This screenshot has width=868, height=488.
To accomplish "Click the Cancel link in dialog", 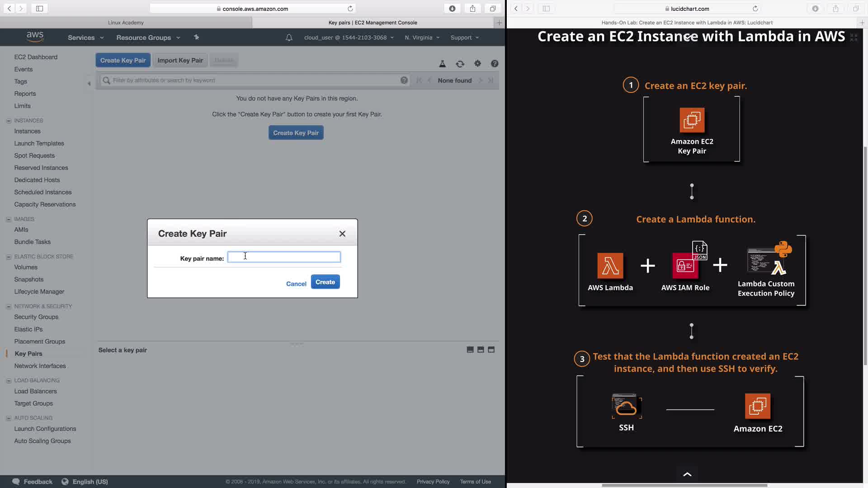I will click(x=296, y=284).
